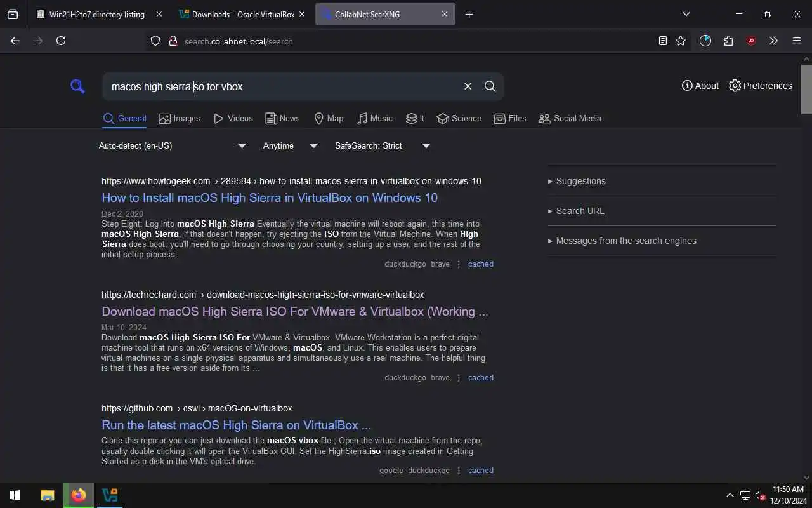
Task: Open File Explorer from taskbar
Action: click(x=47, y=495)
